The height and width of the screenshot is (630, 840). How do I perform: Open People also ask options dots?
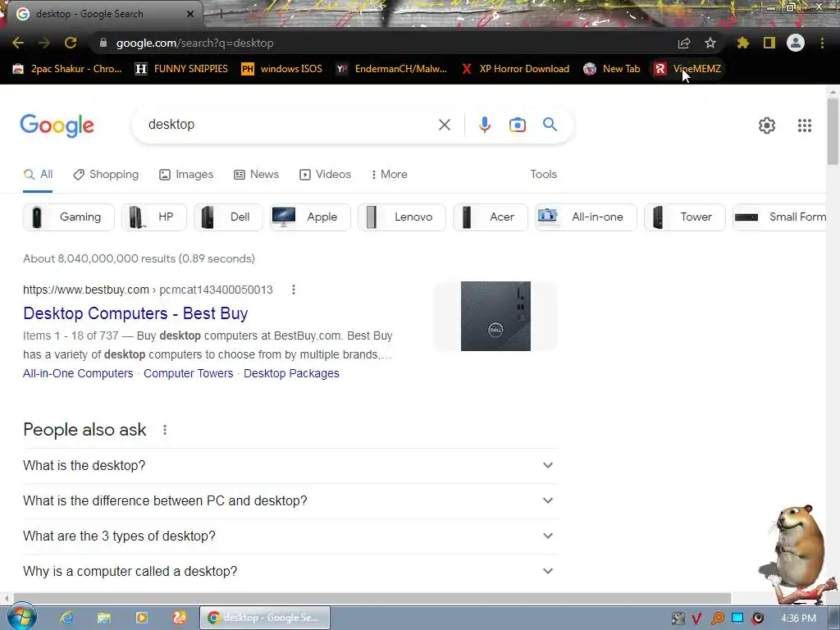(x=164, y=430)
